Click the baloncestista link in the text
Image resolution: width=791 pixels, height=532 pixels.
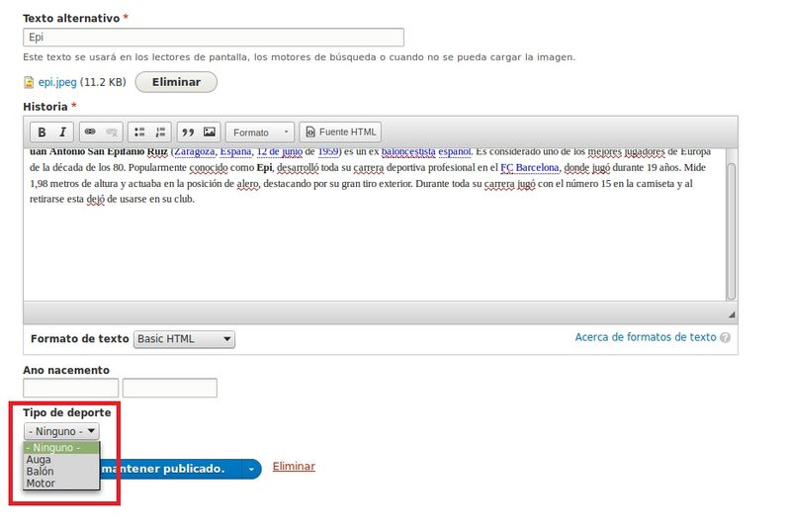coord(408,151)
